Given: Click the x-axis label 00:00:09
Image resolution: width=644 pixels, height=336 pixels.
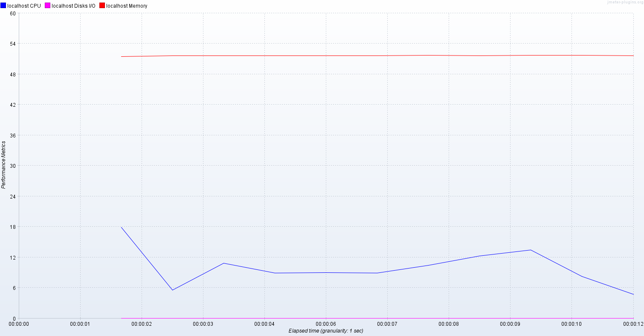Looking at the screenshot, I should (510, 324).
